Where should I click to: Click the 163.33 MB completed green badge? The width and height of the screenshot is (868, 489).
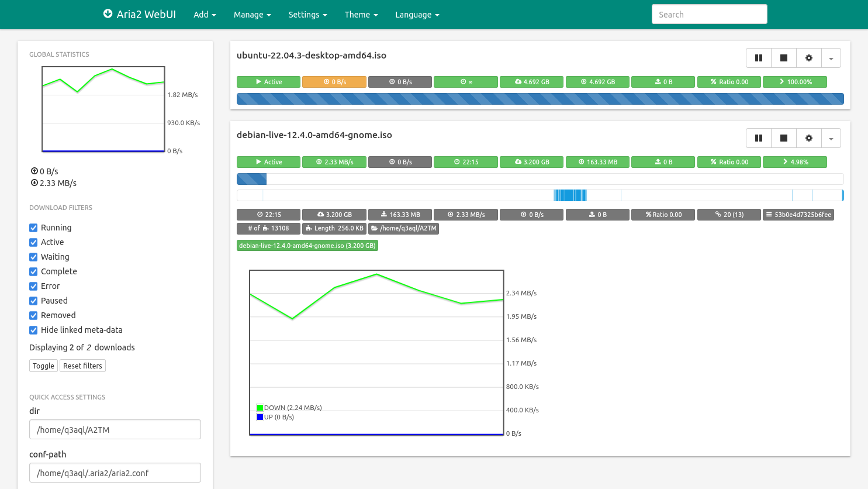point(597,162)
